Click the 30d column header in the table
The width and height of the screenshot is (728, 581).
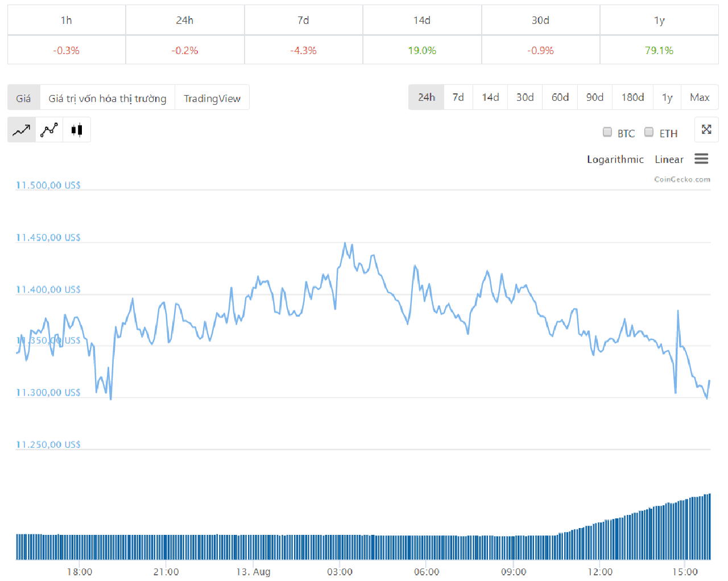pyautogui.click(x=540, y=20)
